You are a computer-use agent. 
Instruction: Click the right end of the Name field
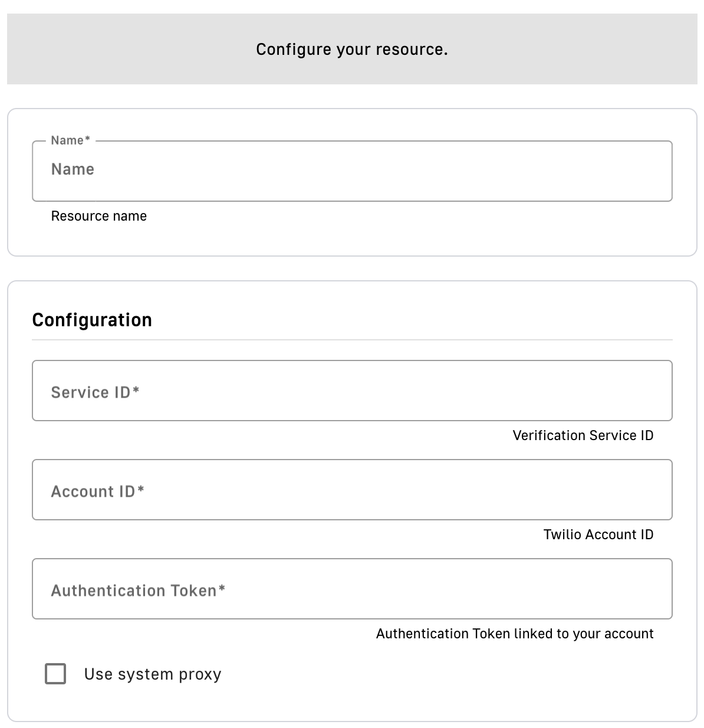(654, 171)
